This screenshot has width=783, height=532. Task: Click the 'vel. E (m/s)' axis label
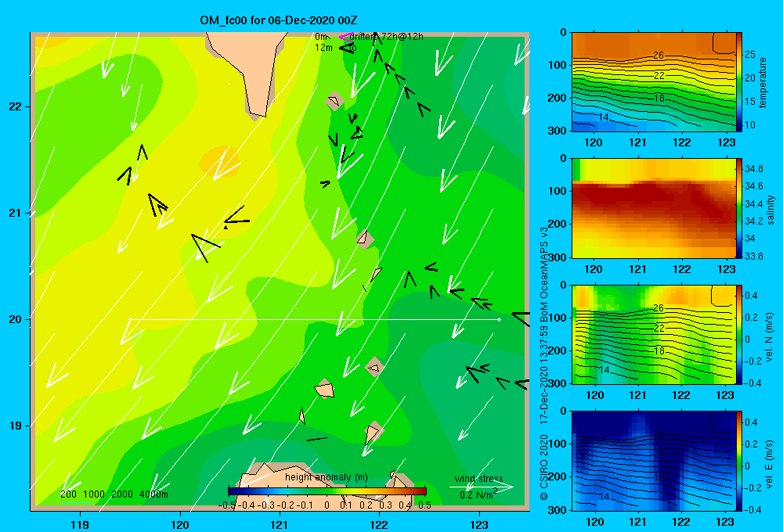770,463
